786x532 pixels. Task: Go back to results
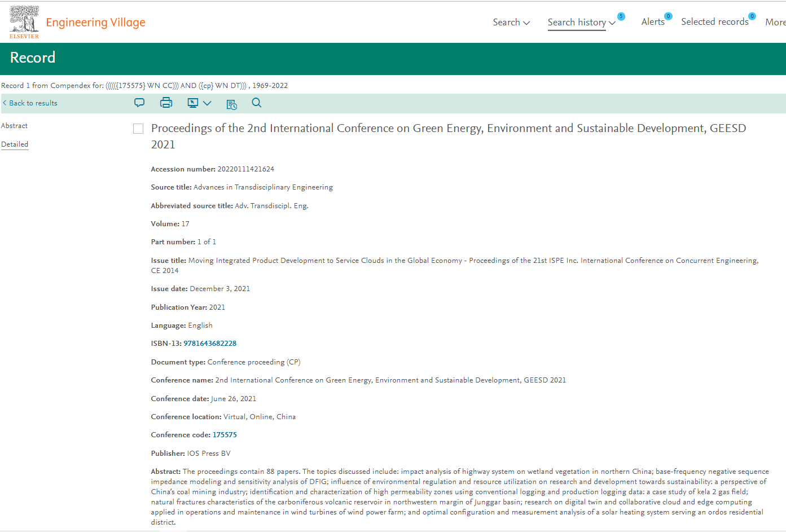[30, 103]
